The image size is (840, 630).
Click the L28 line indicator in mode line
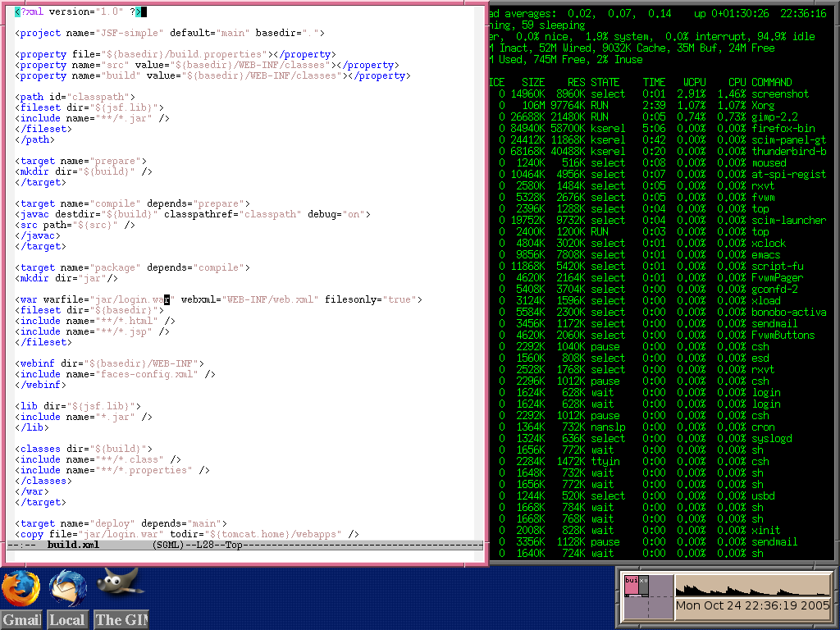205,545
